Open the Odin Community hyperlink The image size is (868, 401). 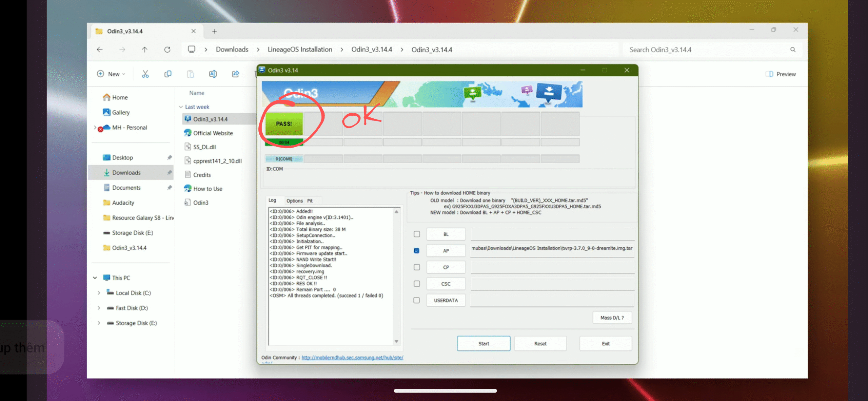pyautogui.click(x=352, y=358)
